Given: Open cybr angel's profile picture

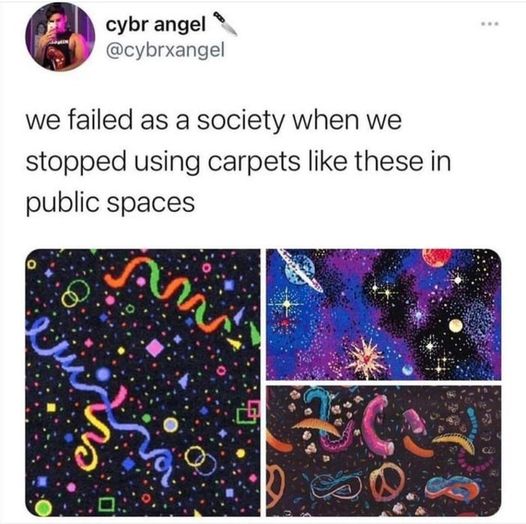Looking at the screenshot, I should [x=60, y=37].
